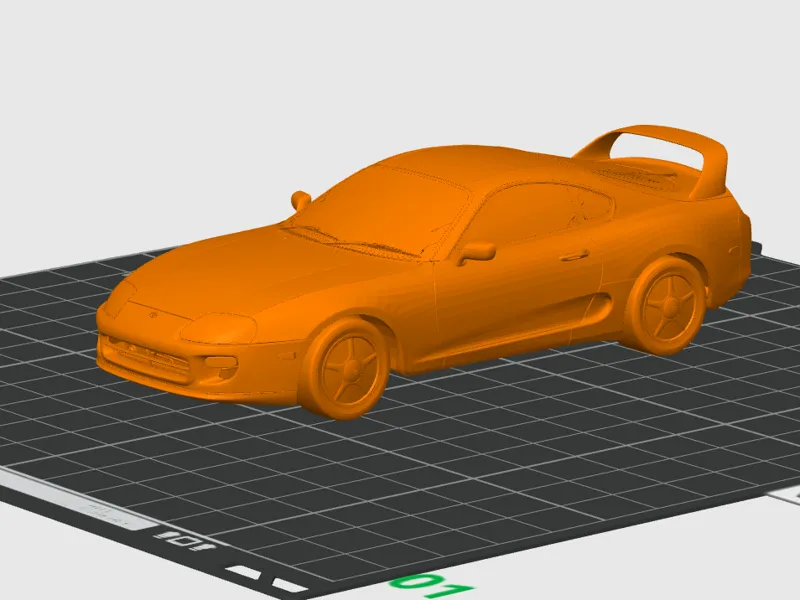Image resolution: width=800 pixels, height=600 pixels.
Task: Select the orange Supra car model
Action: coord(423,272)
